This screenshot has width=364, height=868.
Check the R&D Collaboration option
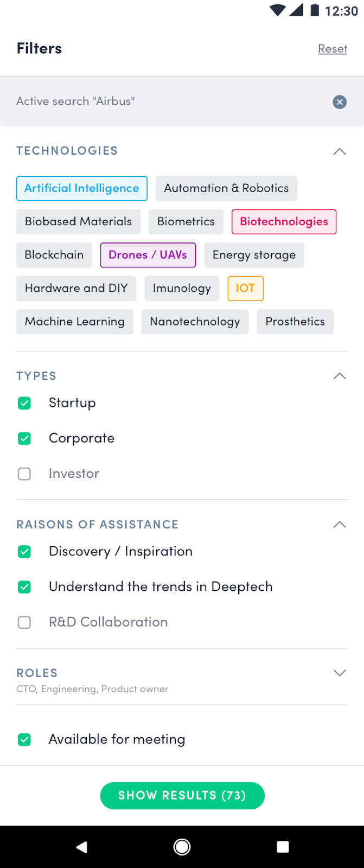[x=24, y=622]
